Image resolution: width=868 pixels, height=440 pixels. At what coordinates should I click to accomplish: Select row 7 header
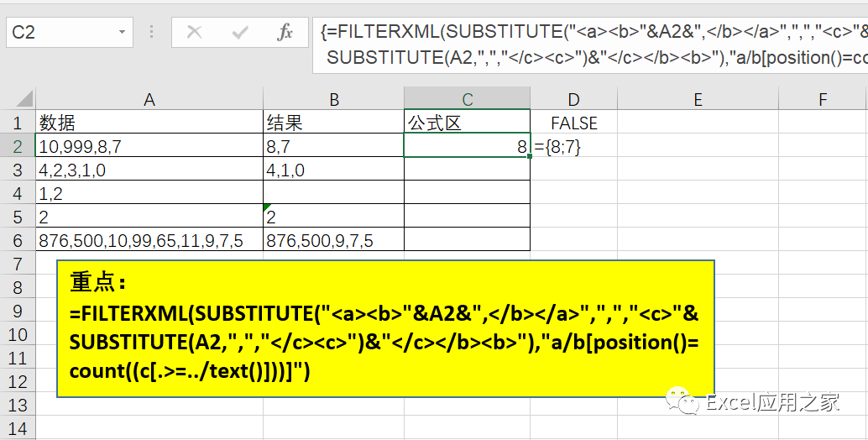click(x=18, y=264)
